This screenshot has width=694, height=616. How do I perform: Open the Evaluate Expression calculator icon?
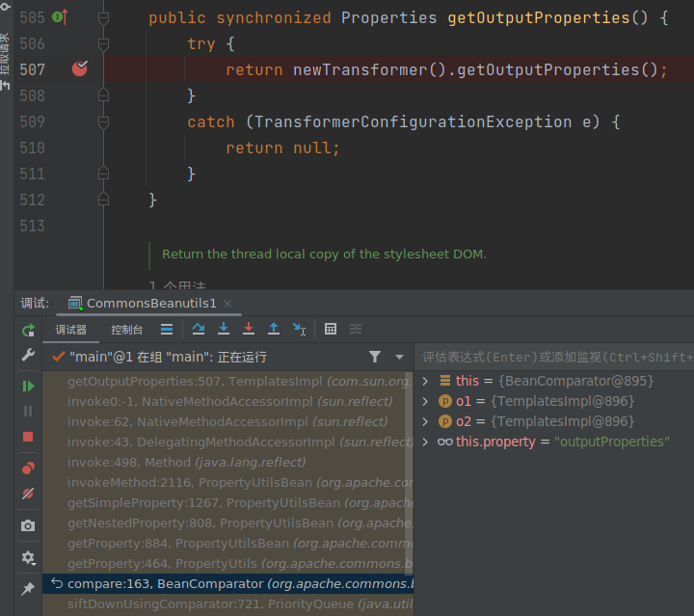click(331, 329)
